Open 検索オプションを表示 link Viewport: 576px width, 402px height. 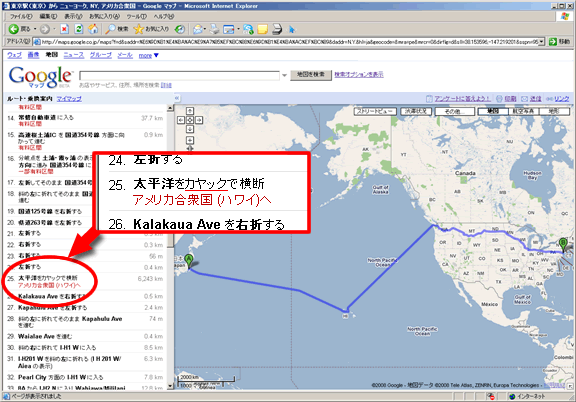pos(359,75)
